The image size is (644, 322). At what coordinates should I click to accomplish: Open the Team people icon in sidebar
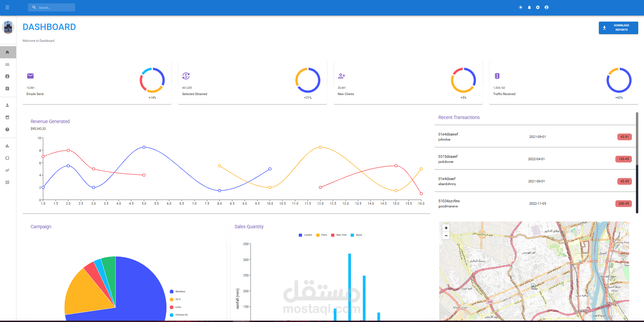click(7, 64)
